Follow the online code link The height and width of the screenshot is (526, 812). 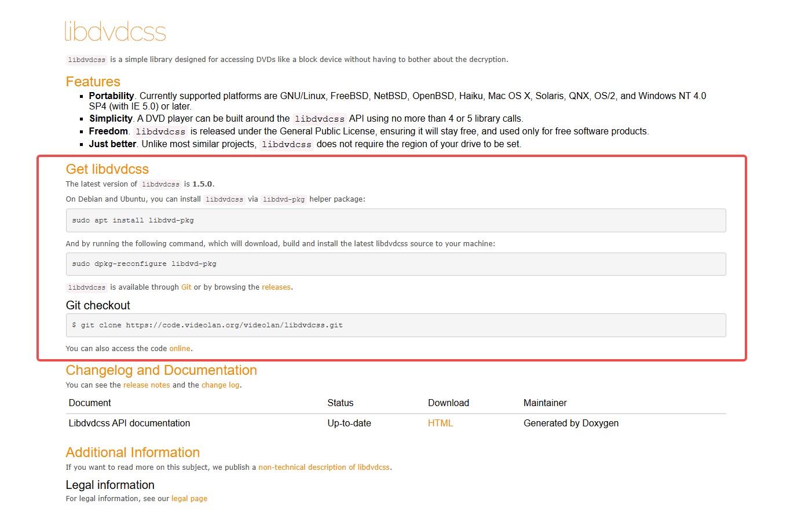tap(180, 349)
